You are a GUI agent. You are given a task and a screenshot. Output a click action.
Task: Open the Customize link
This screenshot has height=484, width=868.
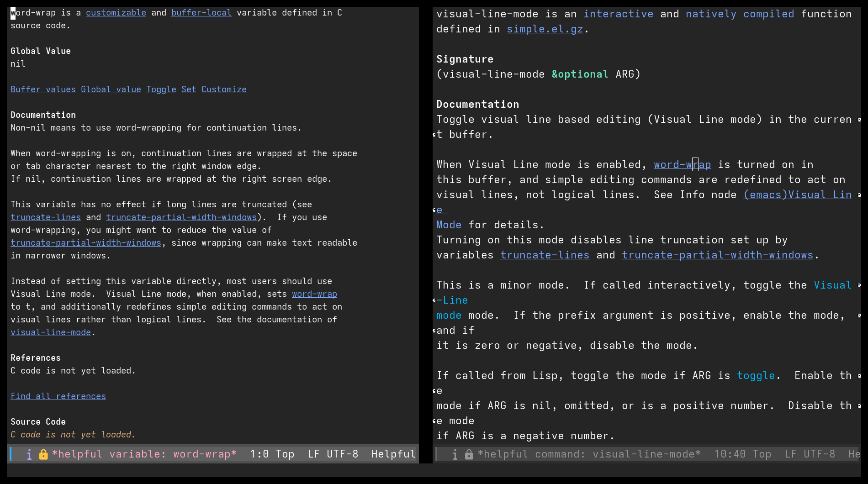point(224,89)
